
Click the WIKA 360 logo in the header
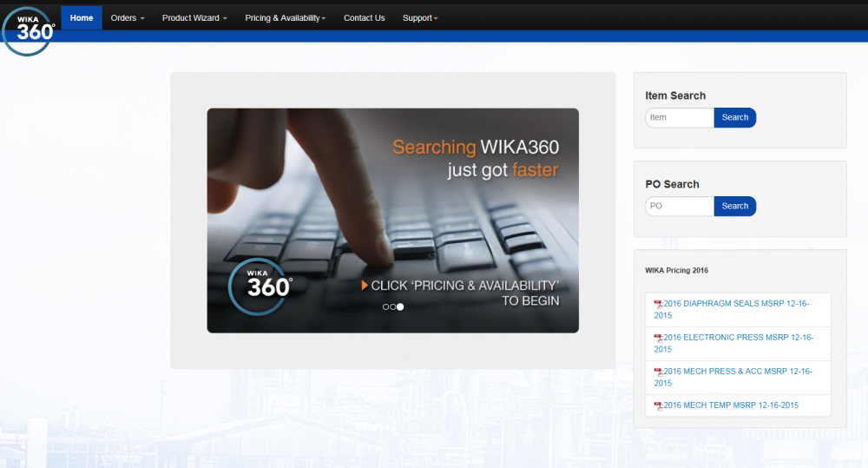pyautogui.click(x=29, y=31)
